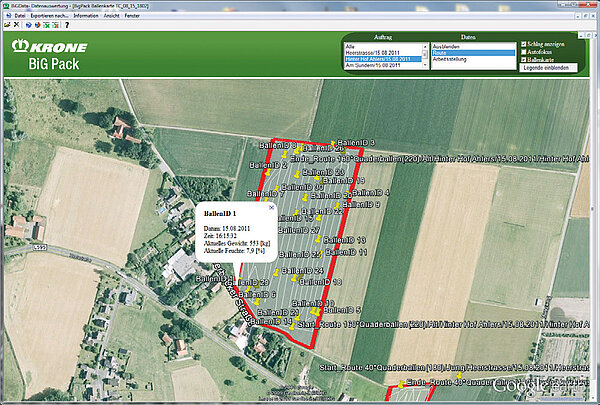Click the open file toolbar icon
The height and width of the screenshot is (405, 600).
point(7,24)
